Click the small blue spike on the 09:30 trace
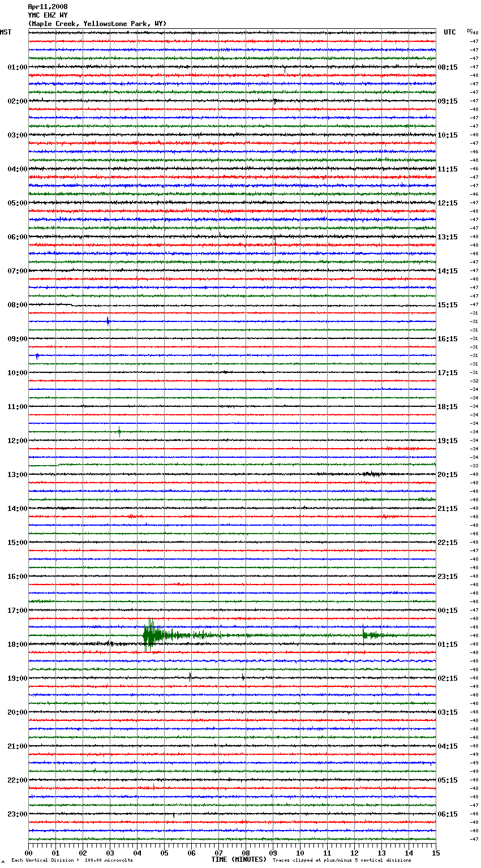481x868 pixels. click(37, 356)
